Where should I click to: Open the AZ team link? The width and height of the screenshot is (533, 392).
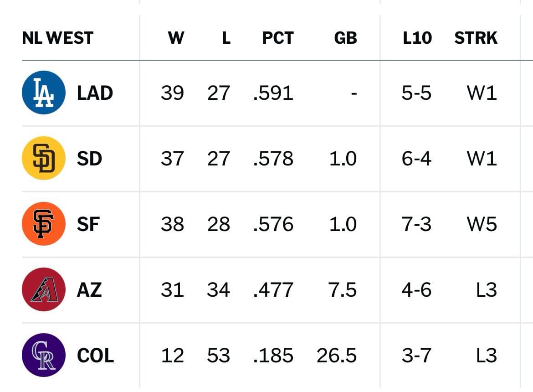pyautogui.click(x=89, y=290)
